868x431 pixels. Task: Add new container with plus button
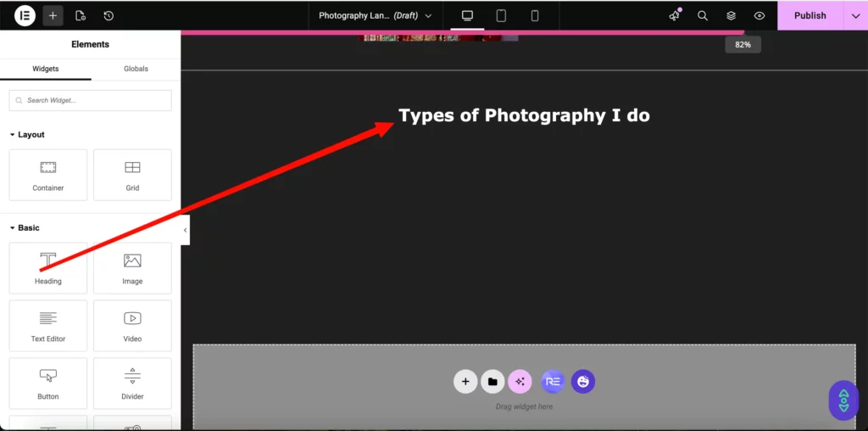point(465,381)
